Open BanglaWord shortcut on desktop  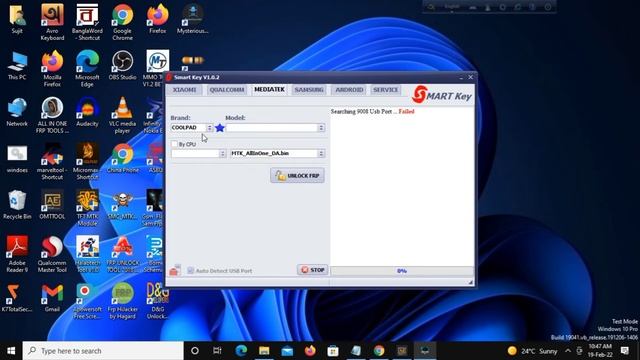pyautogui.click(x=87, y=22)
